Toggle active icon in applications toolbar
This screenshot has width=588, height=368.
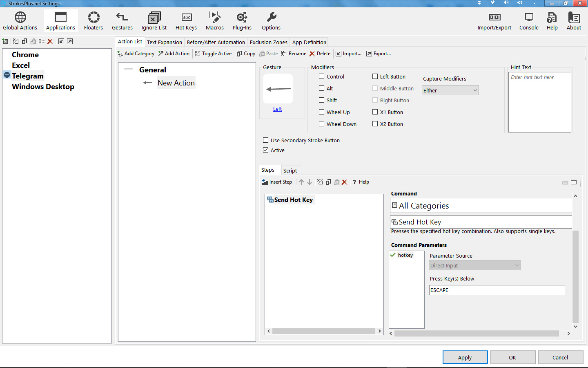[16, 41]
